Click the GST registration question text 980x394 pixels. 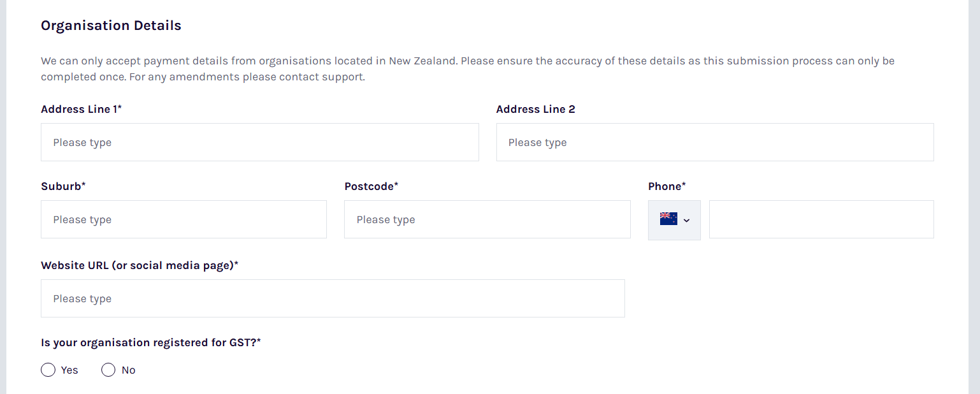pyautogui.click(x=151, y=342)
